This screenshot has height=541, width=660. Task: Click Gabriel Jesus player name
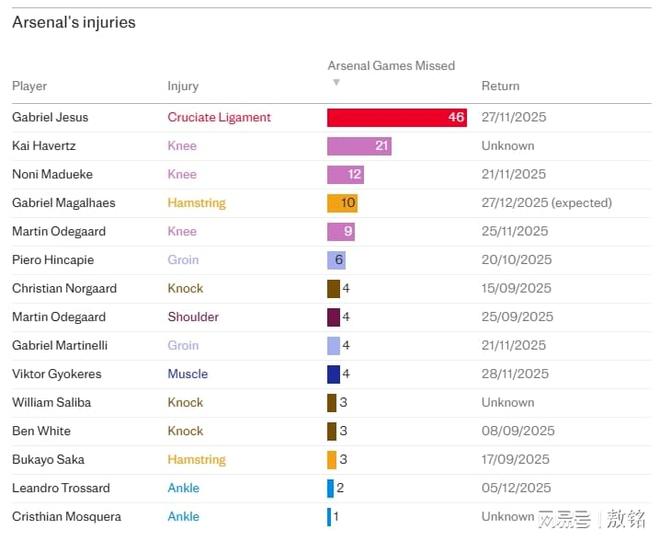point(50,117)
